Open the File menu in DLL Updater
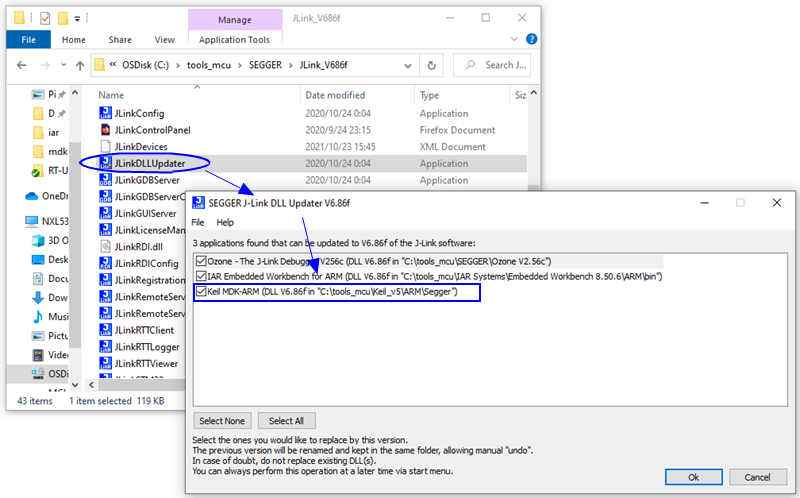Image resolution: width=800 pixels, height=498 pixels. tap(198, 222)
